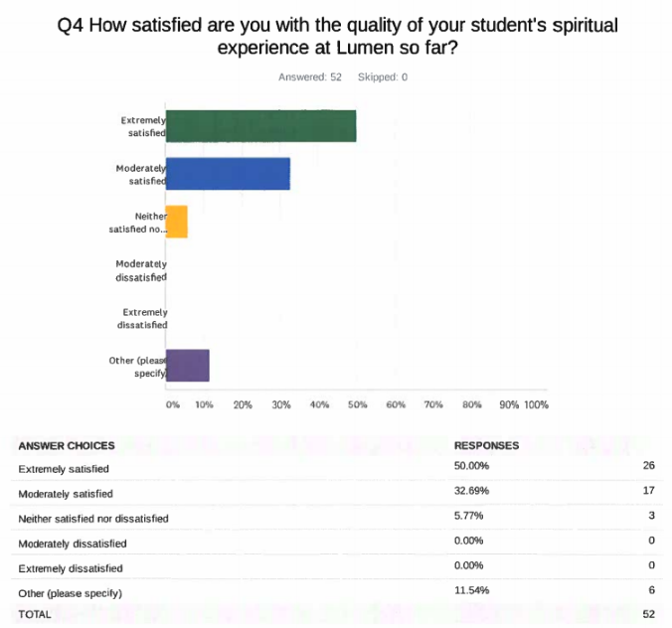The image size is (672, 628).
Task: Click the Skipped: 0 label
Action: pyautogui.click(x=383, y=78)
